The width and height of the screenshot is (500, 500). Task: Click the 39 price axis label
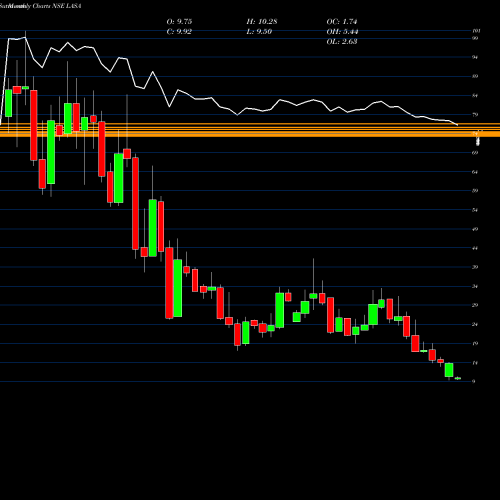(475, 267)
